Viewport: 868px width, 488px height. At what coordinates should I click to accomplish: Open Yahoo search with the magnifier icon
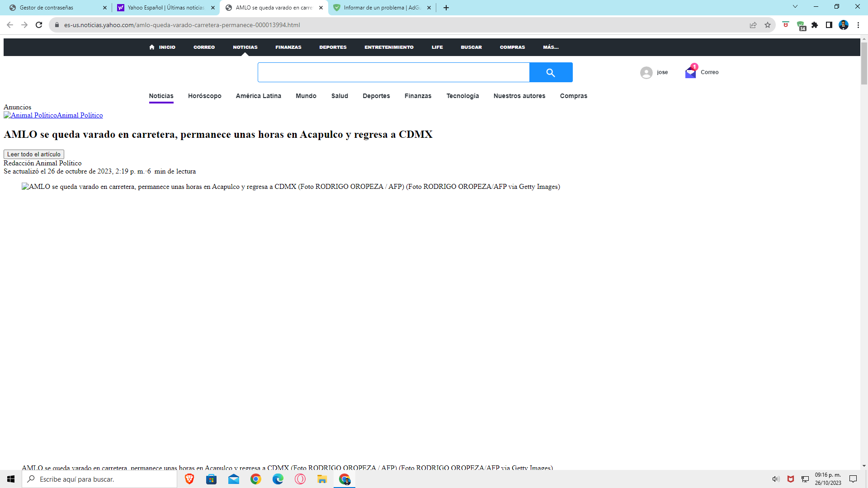pyautogui.click(x=551, y=72)
